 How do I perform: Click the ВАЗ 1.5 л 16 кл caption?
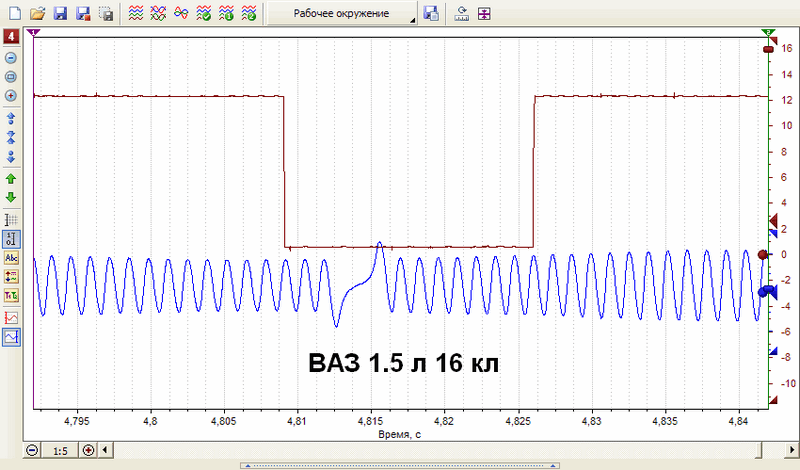tap(404, 363)
